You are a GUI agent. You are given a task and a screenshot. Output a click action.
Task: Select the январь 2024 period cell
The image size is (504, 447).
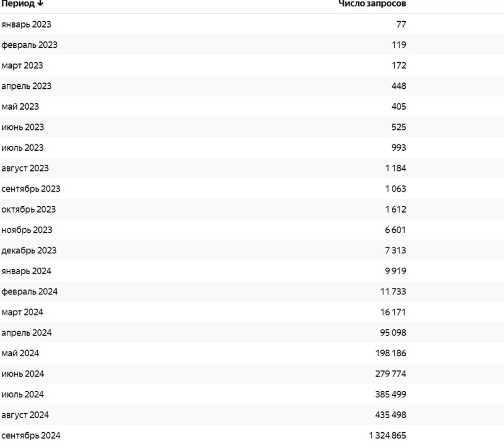click(26, 271)
